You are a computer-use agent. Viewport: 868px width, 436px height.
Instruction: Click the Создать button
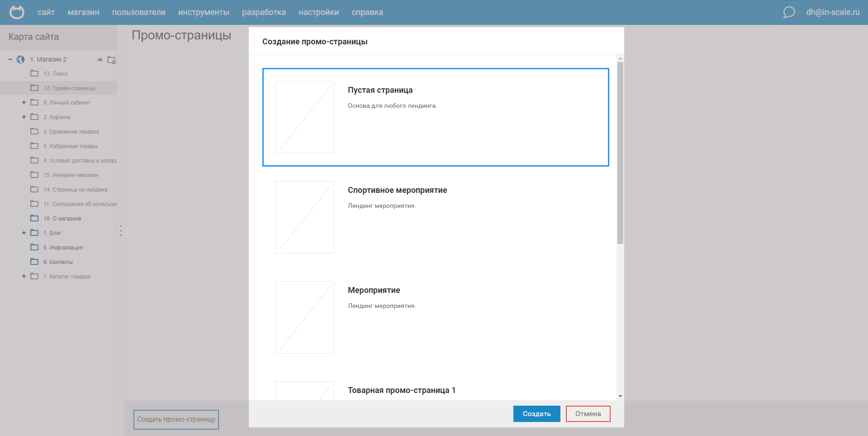coord(537,414)
